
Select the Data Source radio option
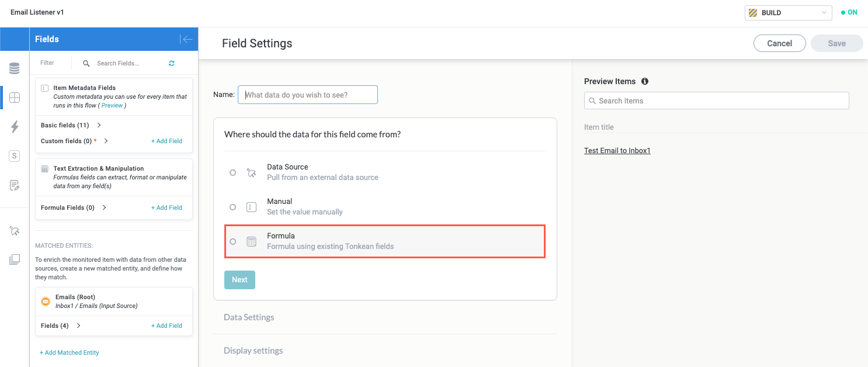233,172
